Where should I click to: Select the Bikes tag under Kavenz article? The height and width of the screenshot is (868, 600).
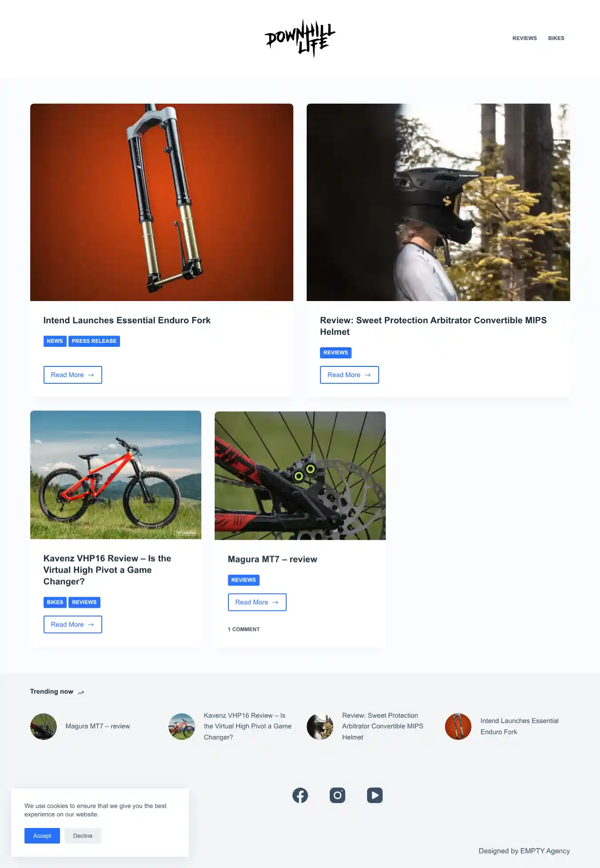[x=55, y=602]
